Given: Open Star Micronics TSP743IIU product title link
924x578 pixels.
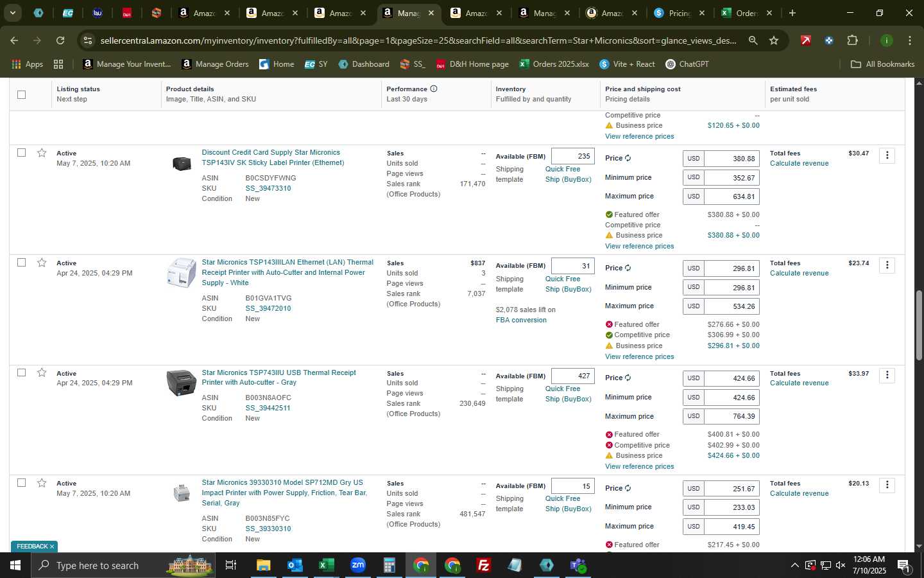Looking at the screenshot, I should [278, 378].
